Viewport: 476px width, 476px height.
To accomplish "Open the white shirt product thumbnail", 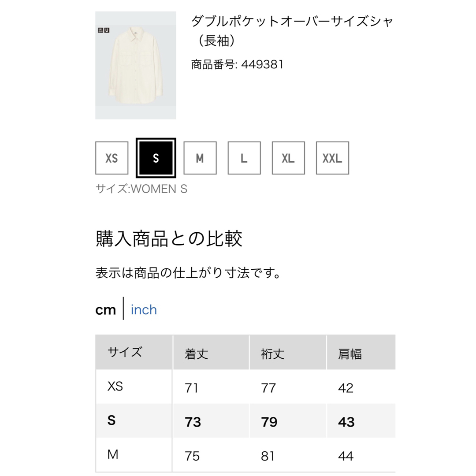I will coord(136,65).
